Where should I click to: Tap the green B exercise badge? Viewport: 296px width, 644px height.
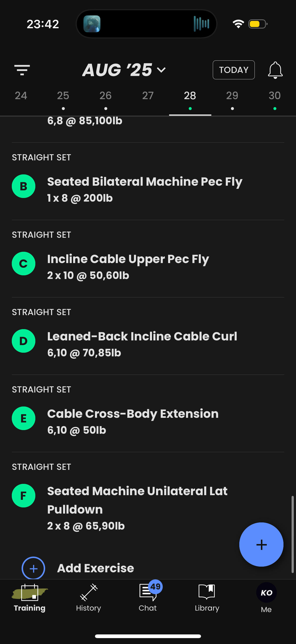[x=24, y=186]
